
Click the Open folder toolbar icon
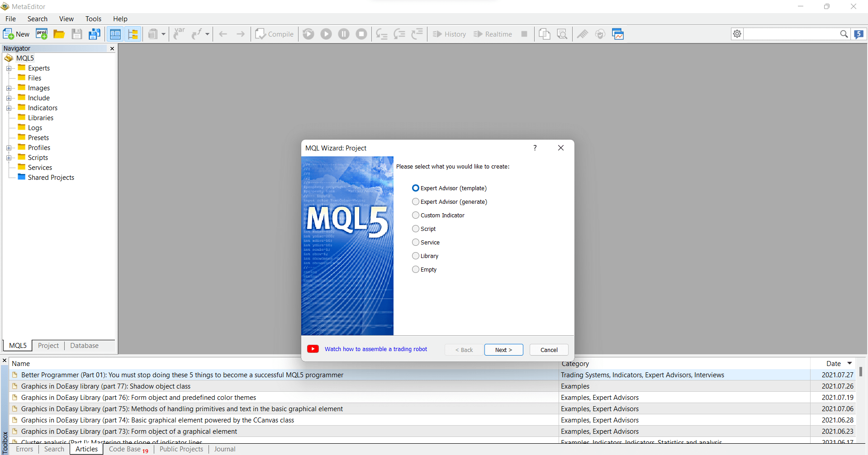(x=59, y=34)
